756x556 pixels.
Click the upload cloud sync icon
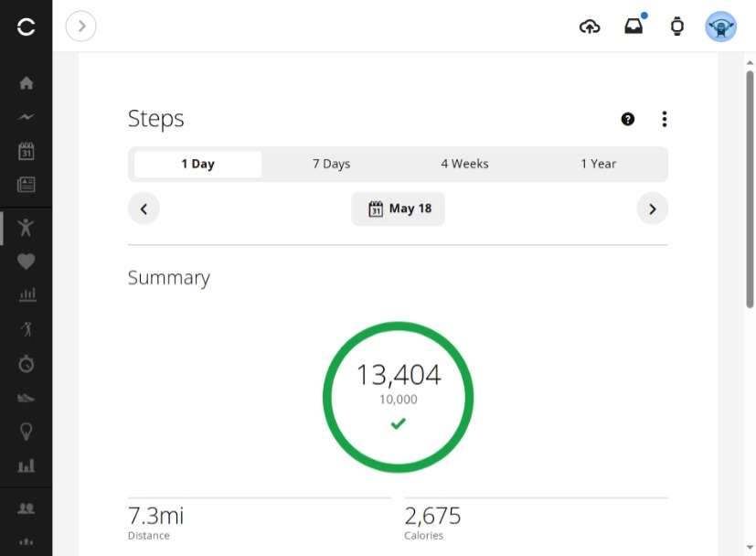pyautogui.click(x=590, y=27)
